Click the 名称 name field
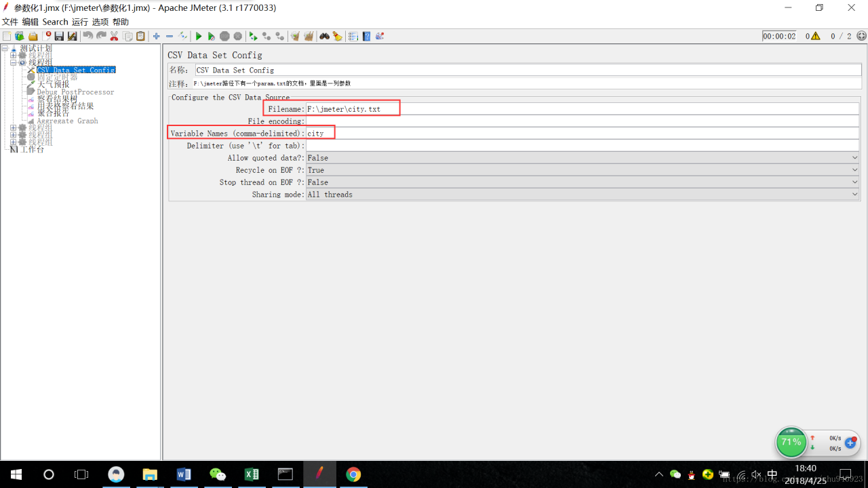Screen dimensions: 868x488 coord(527,70)
